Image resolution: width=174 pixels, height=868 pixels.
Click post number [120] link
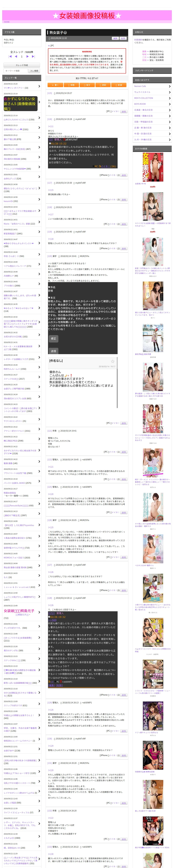(x=50, y=256)
